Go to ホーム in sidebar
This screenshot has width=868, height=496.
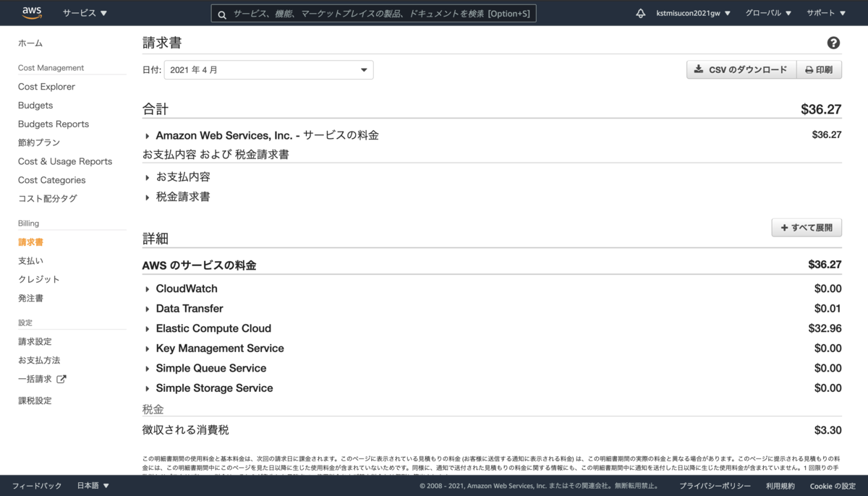30,43
